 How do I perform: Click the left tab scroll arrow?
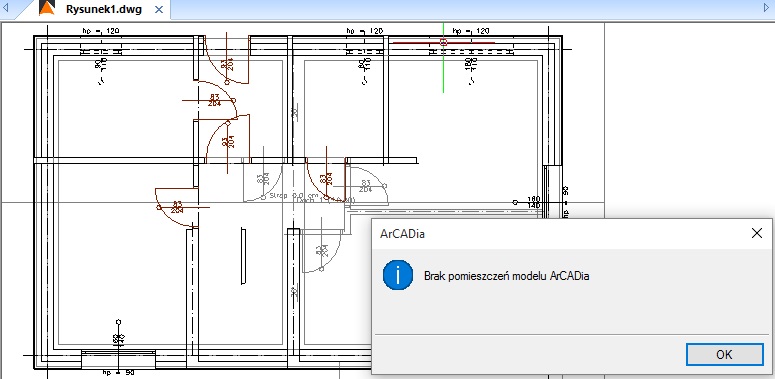[x=5, y=7]
